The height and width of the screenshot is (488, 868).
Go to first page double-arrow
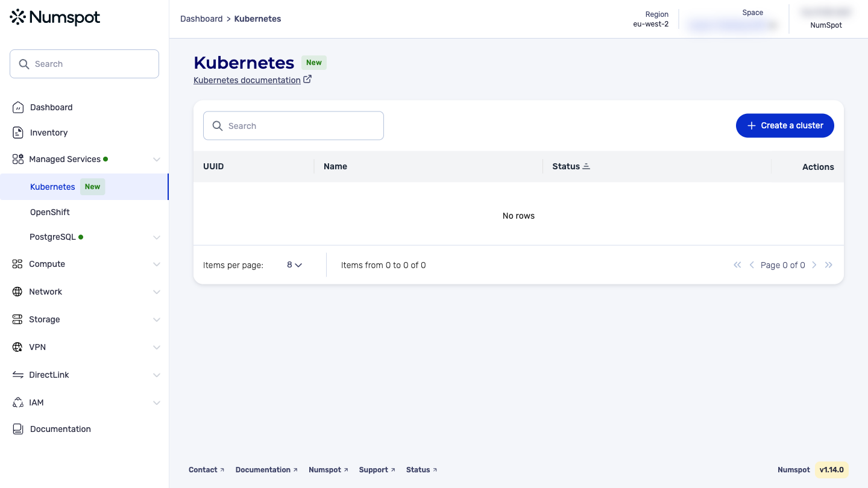[x=737, y=265]
